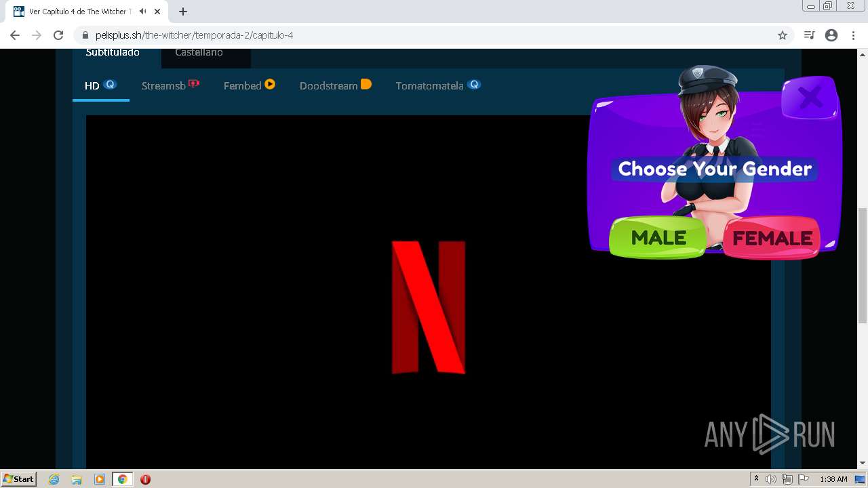
Task: Click the 1:38 AM taskbar clock
Action: (x=833, y=479)
